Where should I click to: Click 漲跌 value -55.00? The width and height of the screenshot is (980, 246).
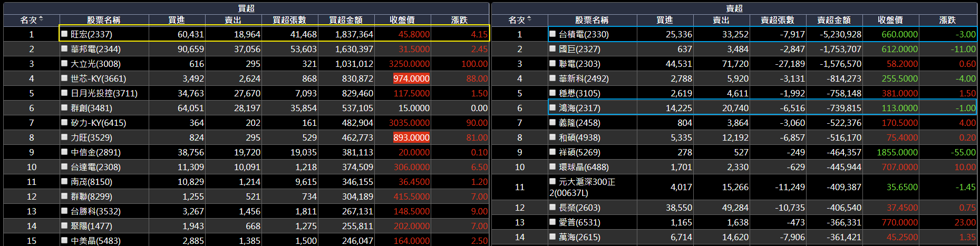(x=963, y=152)
